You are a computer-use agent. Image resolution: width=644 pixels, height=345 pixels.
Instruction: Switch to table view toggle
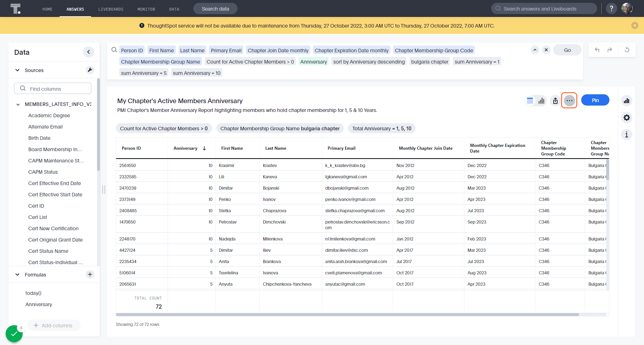(x=530, y=101)
